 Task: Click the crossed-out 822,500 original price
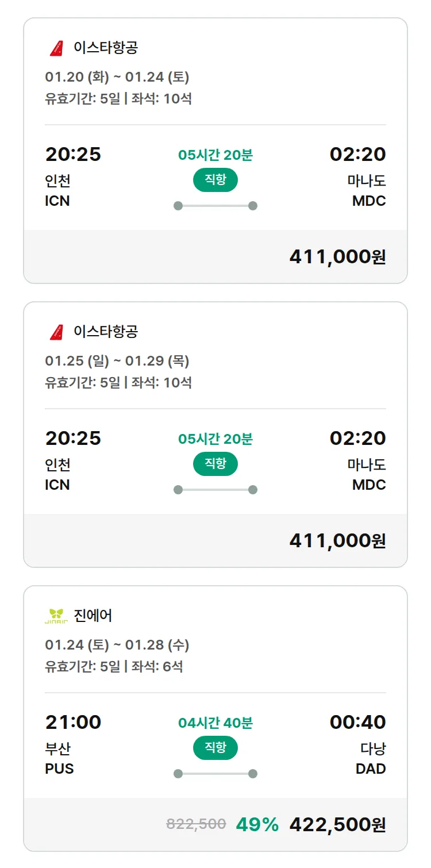[x=196, y=824]
